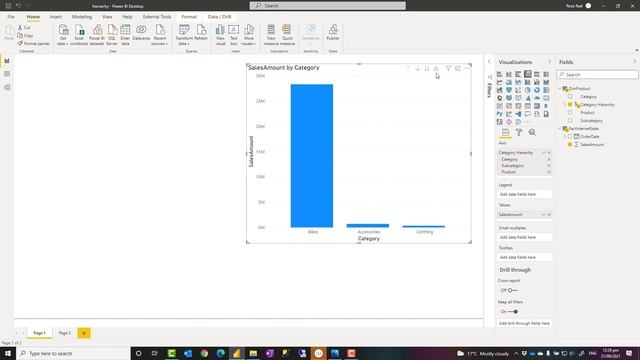Check the Product field checkbox
Screen dimensions: 640x360
pos(570,113)
